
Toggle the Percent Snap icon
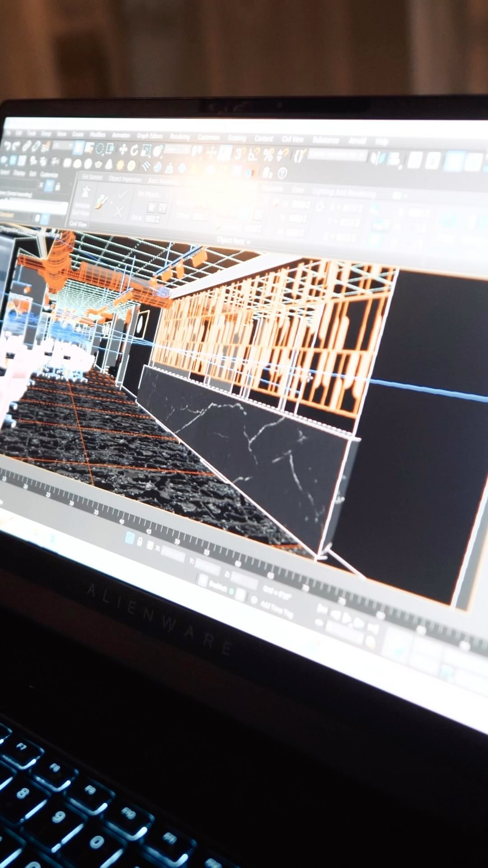click(x=268, y=155)
